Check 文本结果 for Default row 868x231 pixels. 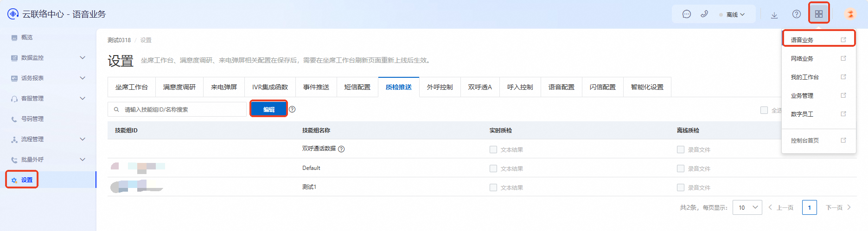(x=493, y=169)
